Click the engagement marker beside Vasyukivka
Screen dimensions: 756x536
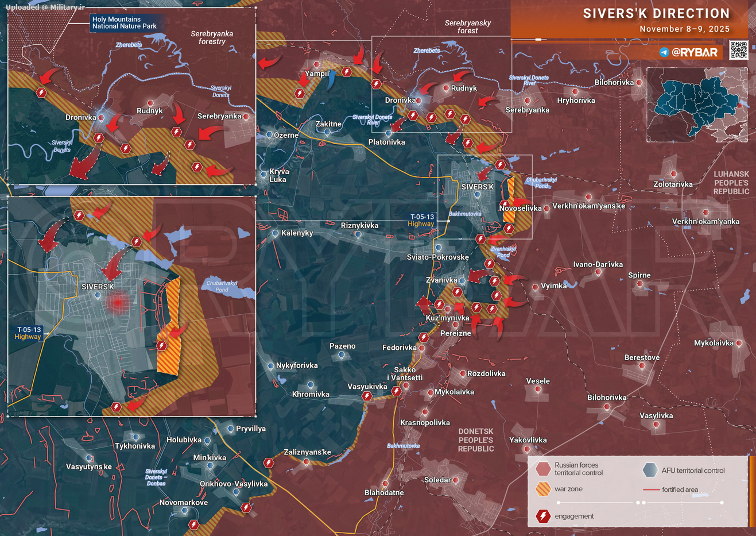(367, 396)
